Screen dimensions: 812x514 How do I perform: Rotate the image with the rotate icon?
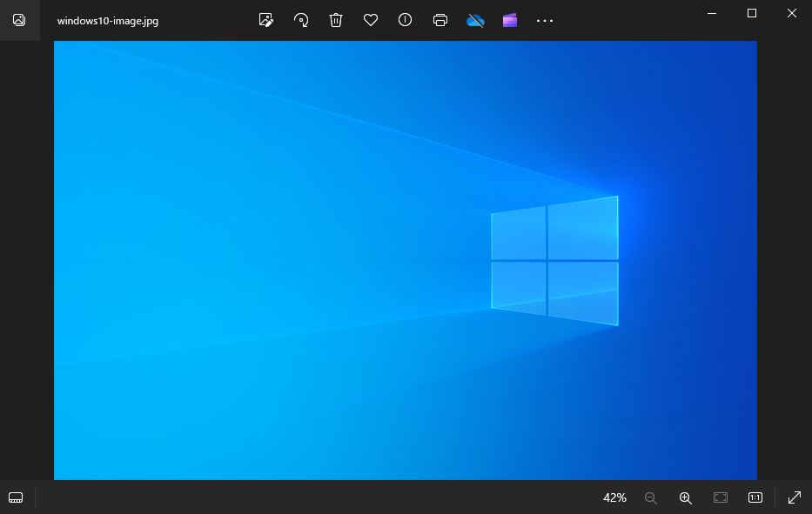pos(301,20)
